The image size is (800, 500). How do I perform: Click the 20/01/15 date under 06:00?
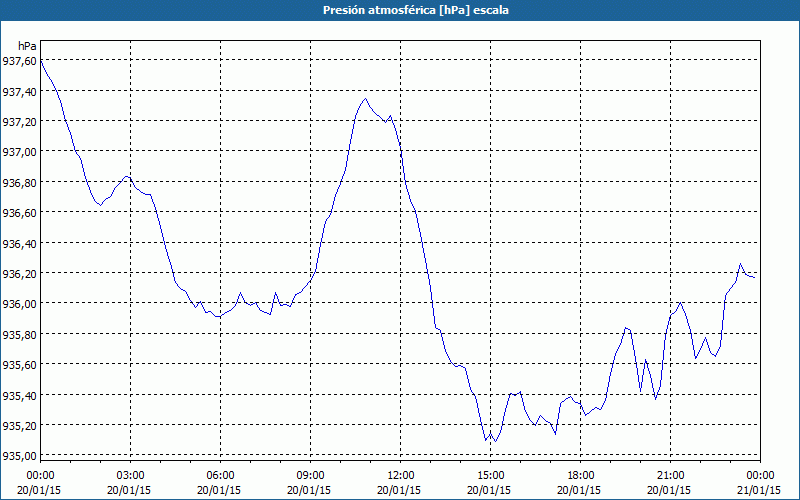219,490
